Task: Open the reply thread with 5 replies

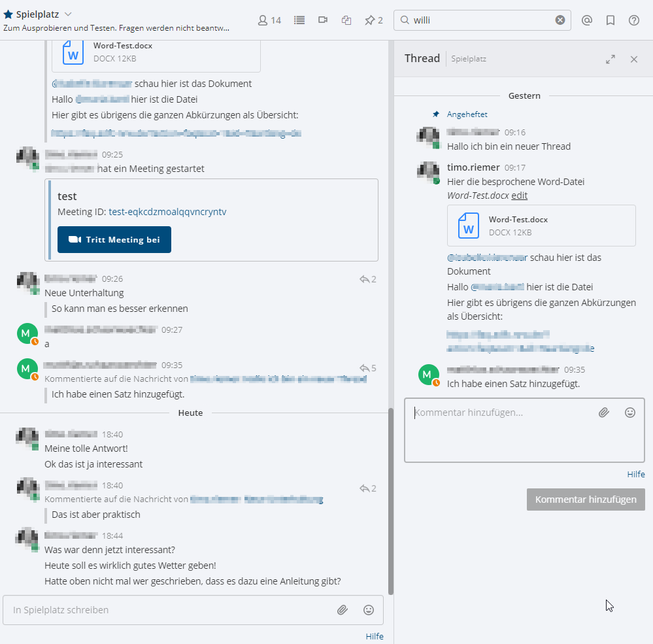Action: 368,368
